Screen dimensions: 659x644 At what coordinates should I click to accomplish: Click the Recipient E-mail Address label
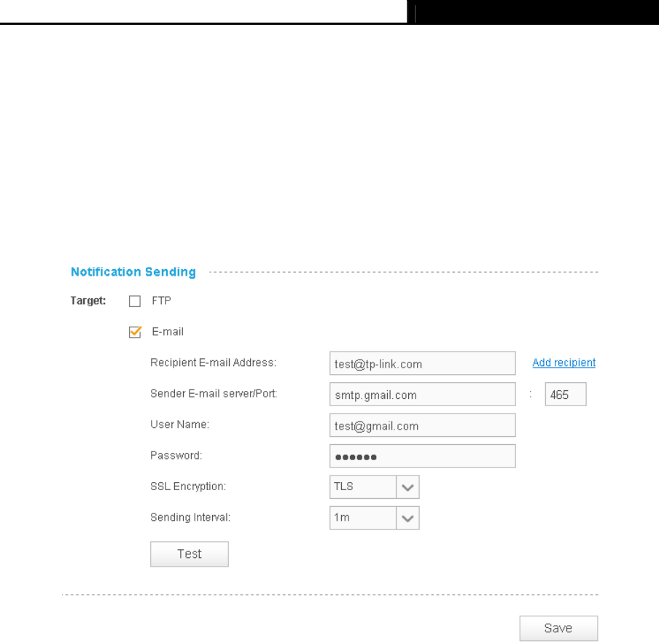coord(213,362)
